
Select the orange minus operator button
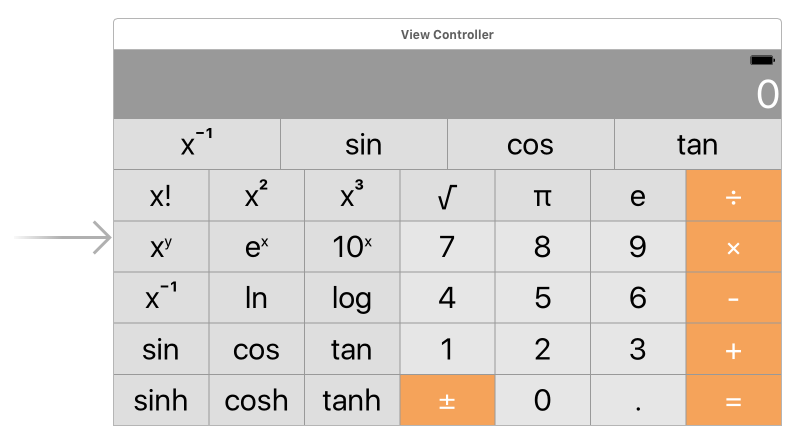[734, 298]
